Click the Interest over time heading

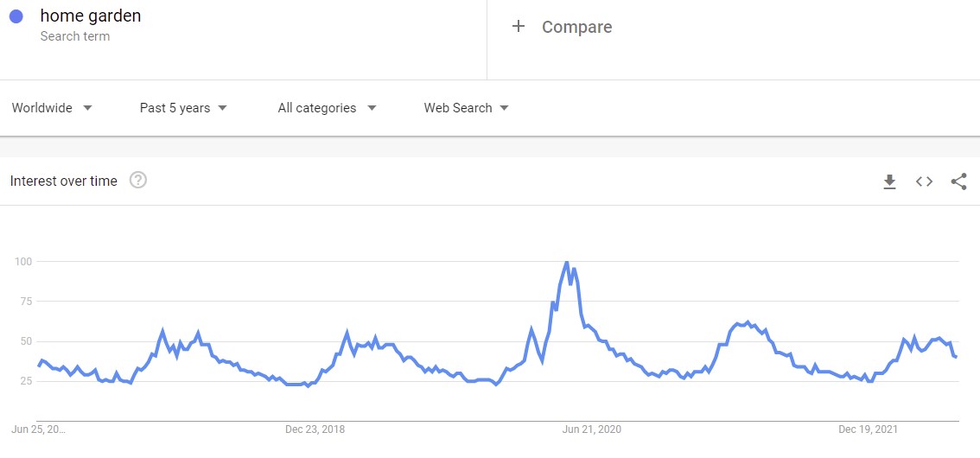[63, 181]
